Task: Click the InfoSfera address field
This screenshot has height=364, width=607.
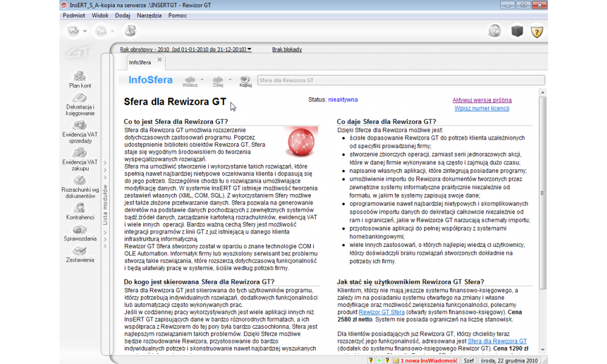Action: click(401, 81)
